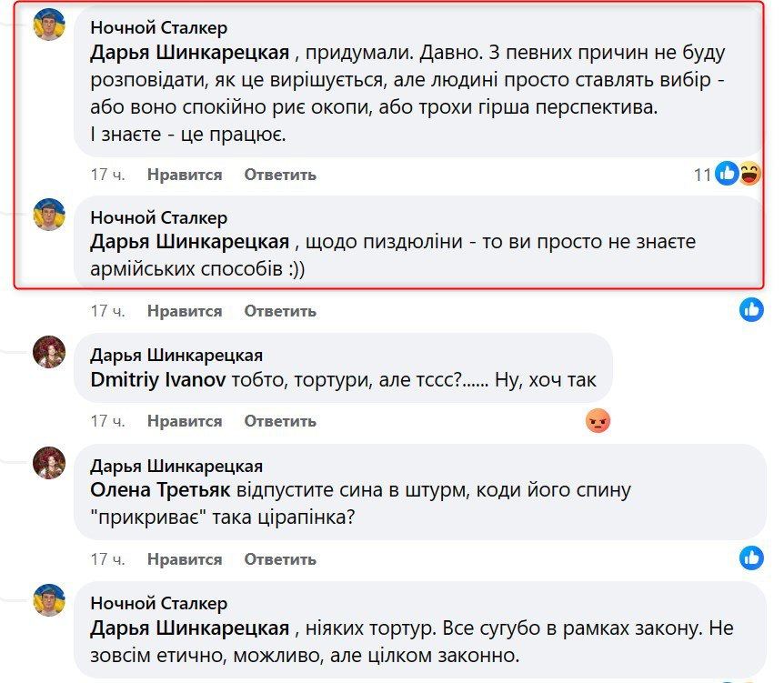784x683 pixels.
Task: Open the avatar beside the "придумали. Давно" comment
Action: point(49,25)
